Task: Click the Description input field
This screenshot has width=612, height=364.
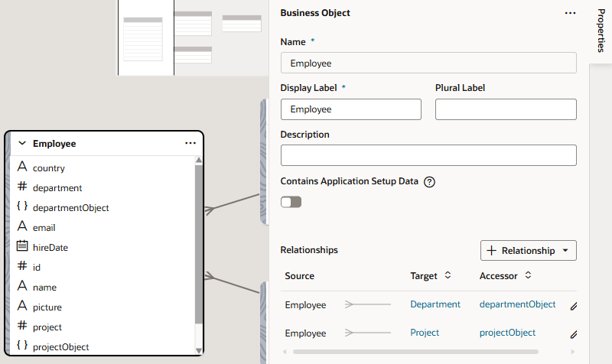Action: click(428, 155)
